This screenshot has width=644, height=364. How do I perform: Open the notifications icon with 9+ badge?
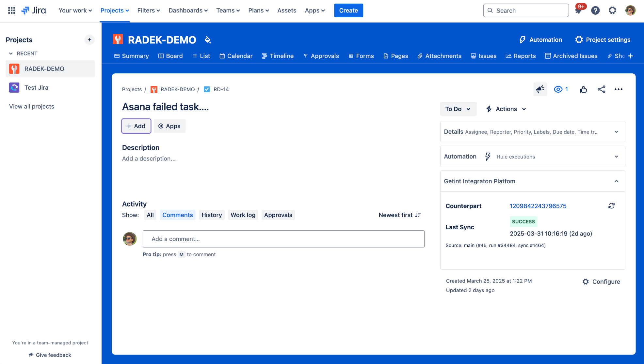[x=578, y=10]
